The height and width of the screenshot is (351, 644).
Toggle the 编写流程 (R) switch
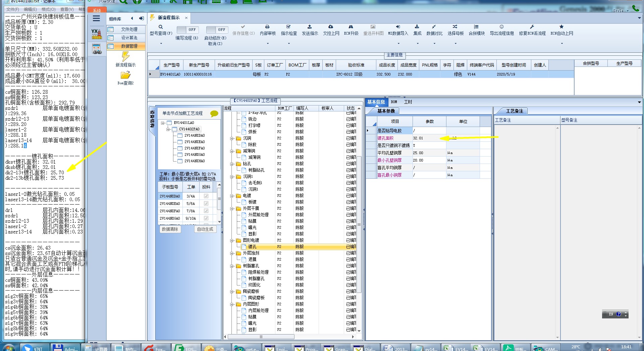pos(187,30)
